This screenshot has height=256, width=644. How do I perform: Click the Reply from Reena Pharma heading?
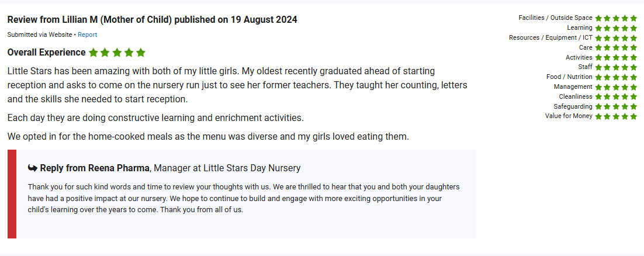click(x=169, y=168)
